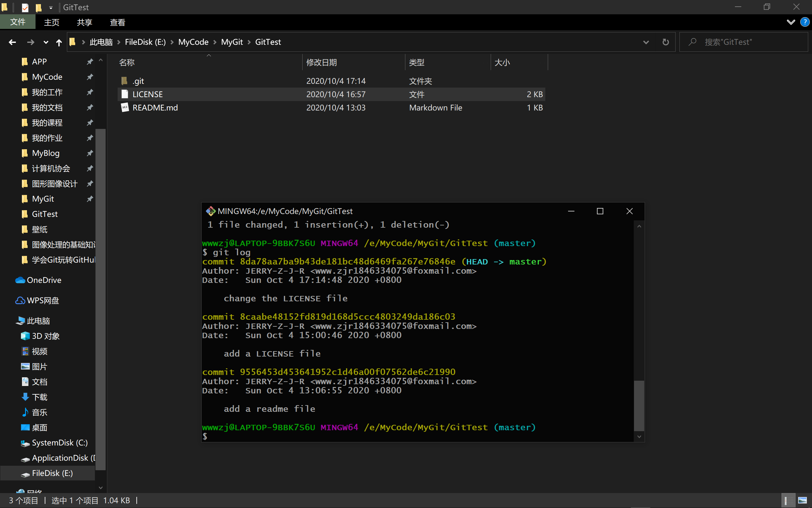This screenshot has width=812, height=508.
Task: Open 计算机协会 in quick access
Action: 51,168
